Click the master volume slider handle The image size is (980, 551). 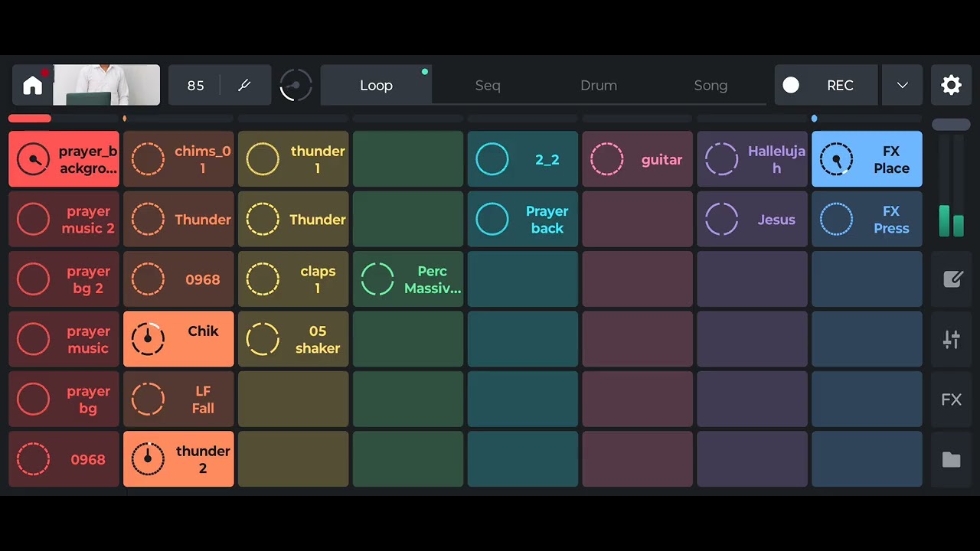pyautogui.click(x=951, y=125)
